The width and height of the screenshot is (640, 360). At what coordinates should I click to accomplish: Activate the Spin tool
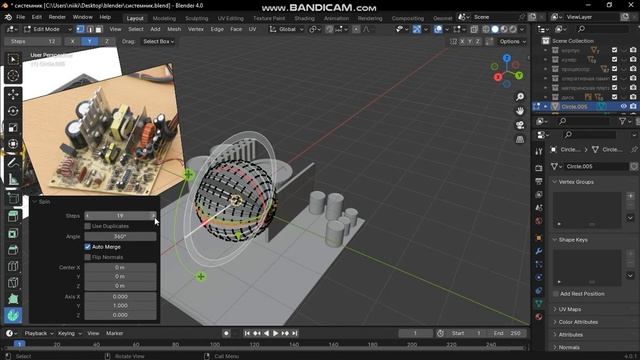tap(13, 316)
